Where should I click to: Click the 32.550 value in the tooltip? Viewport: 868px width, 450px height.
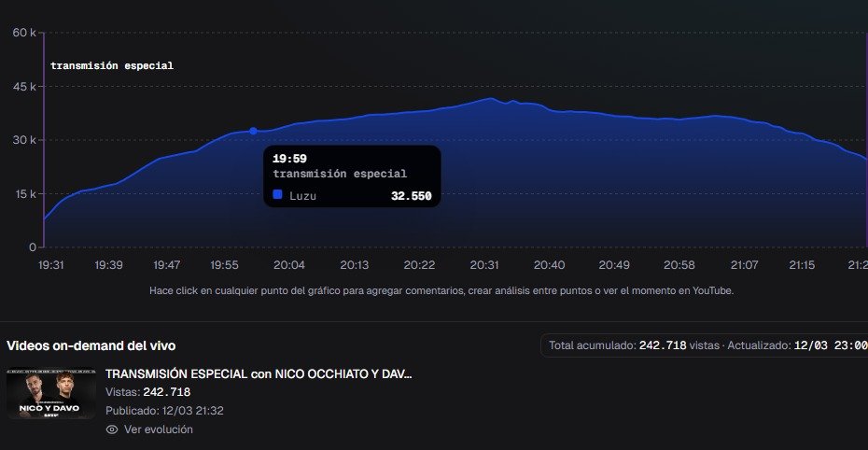[x=412, y=196]
